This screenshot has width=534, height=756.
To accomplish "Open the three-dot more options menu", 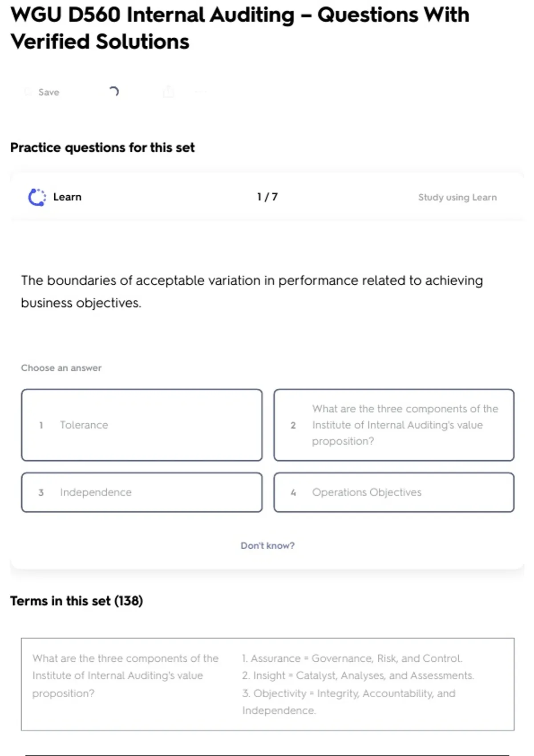I will click(201, 92).
